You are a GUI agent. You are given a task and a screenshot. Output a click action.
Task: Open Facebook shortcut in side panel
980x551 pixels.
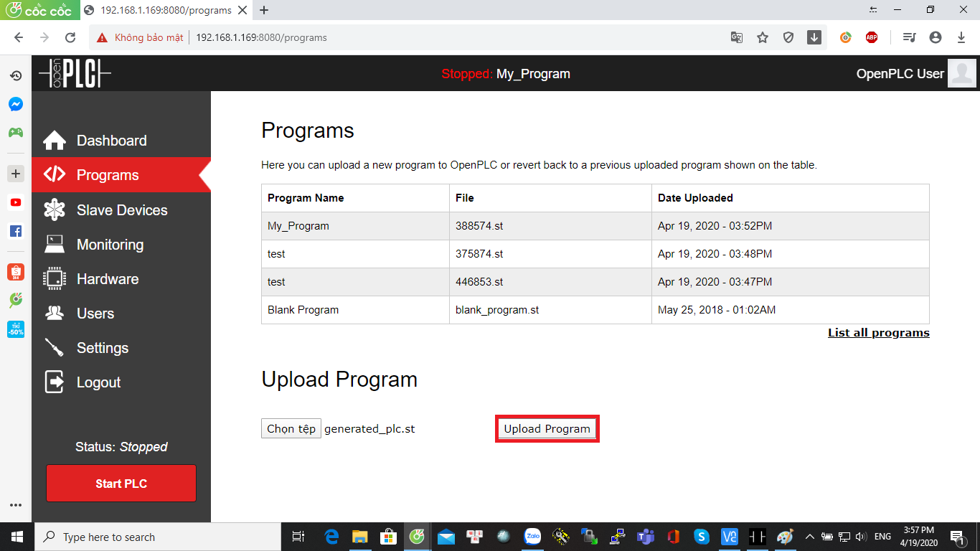pos(16,231)
